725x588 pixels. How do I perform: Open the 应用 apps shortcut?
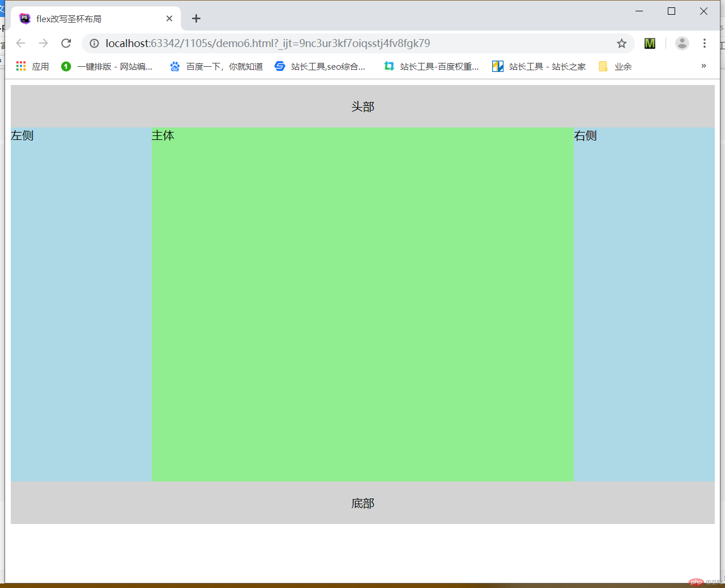pyautogui.click(x=32, y=66)
